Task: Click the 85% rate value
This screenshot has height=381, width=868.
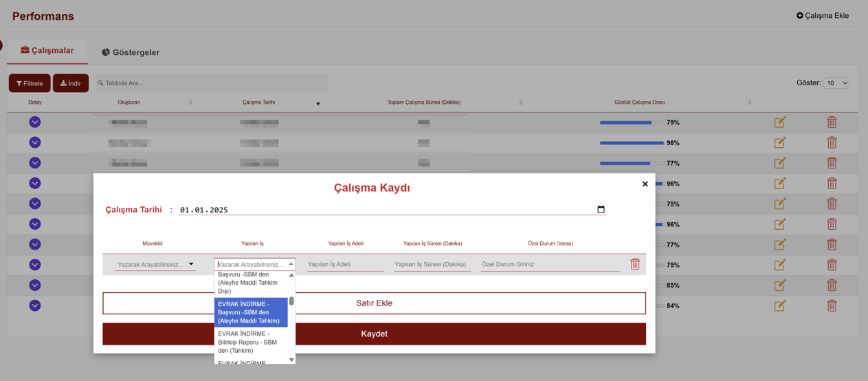Action: [673, 285]
